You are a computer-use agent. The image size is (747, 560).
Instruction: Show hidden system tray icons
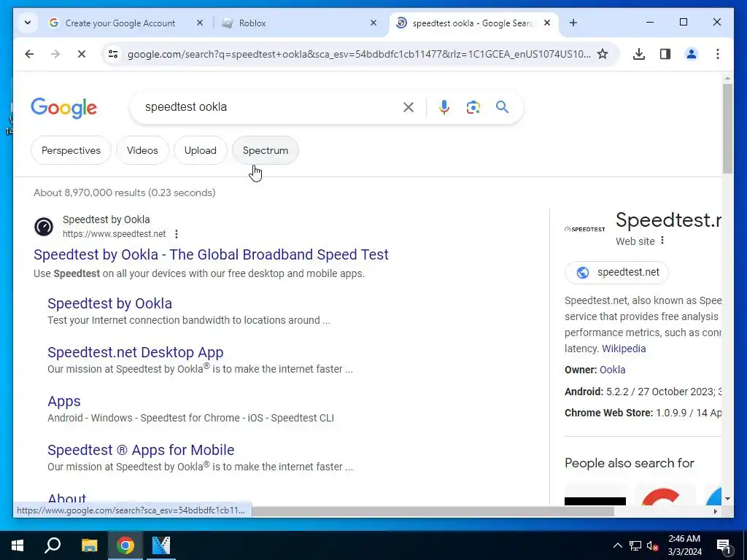tap(617, 545)
